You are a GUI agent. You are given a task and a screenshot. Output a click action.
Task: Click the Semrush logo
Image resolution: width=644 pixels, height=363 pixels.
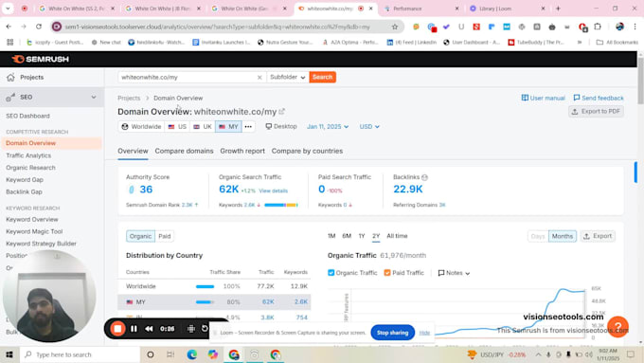coord(40,59)
